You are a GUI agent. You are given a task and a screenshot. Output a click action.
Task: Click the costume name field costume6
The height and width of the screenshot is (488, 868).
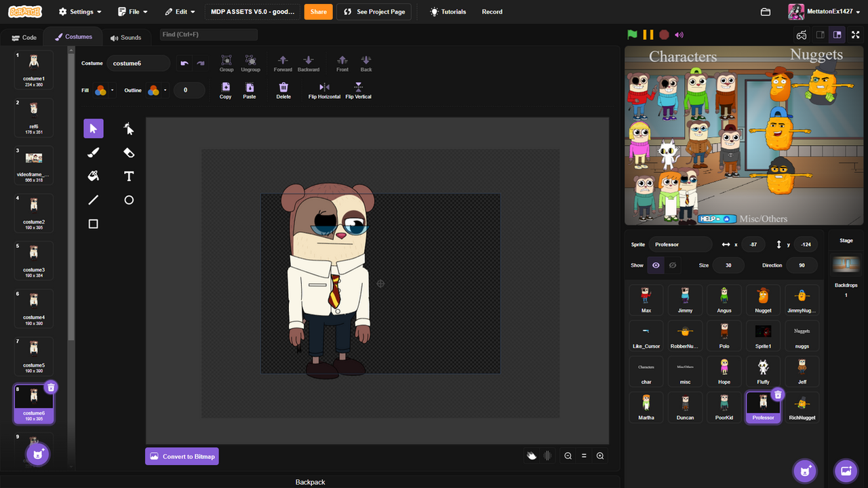click(x=138, y=63)
